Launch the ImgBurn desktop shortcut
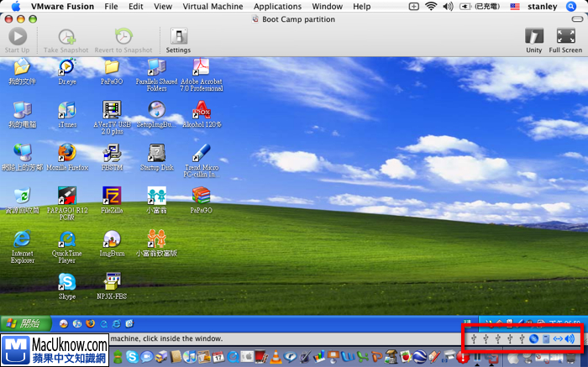The width and height of the screenshot is (588, 367). pyautogui.click(x=112, y=239)
